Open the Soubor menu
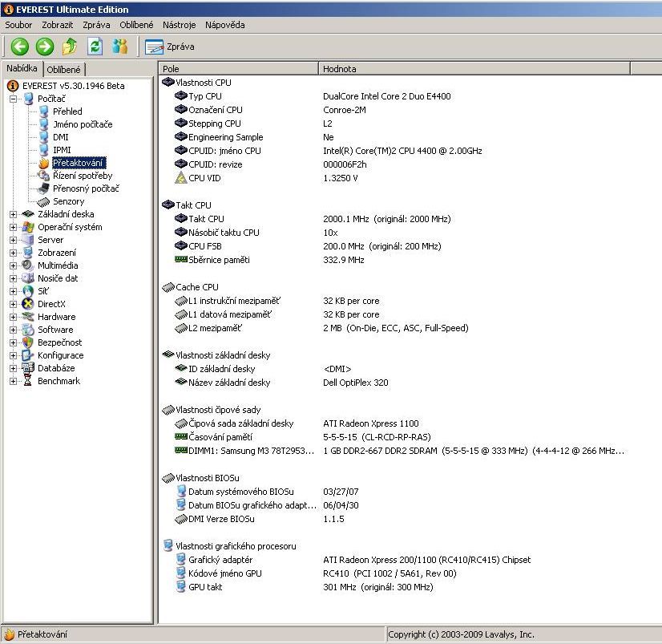This screenshot has height=644, width=662. coord(18,25)
